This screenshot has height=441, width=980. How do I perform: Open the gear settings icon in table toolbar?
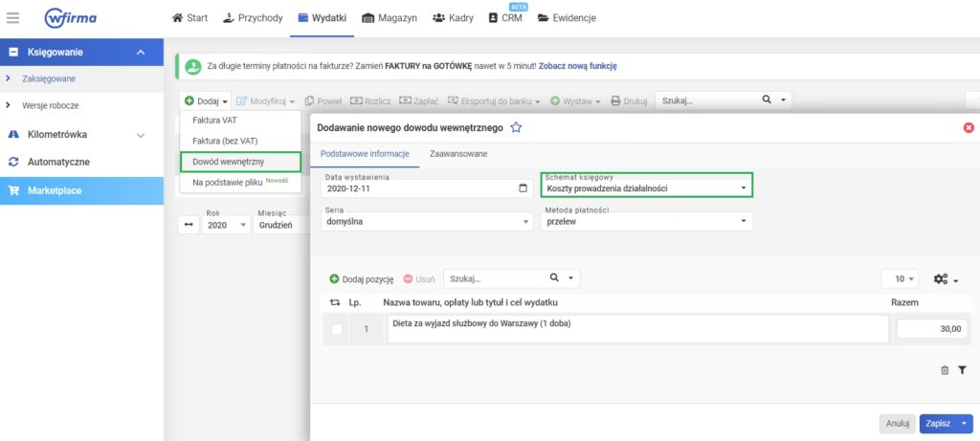pos(945,278)
